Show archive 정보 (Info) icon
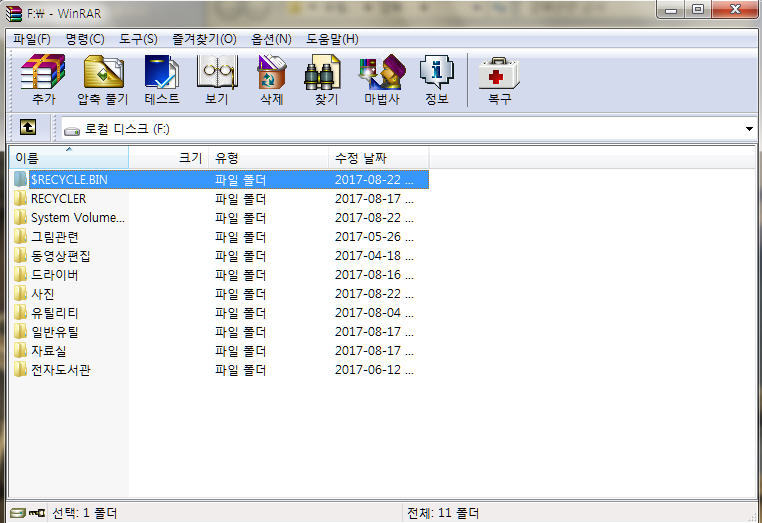Viewport: 762px width, 523px height. [x=437, y=72]
